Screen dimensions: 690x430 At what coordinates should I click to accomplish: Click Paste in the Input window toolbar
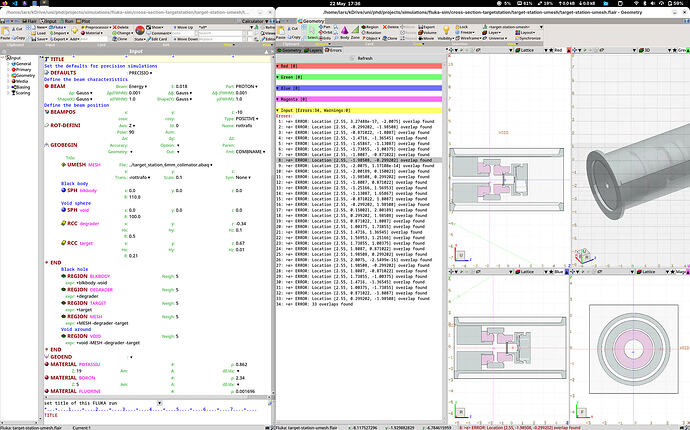pos(7,32)
